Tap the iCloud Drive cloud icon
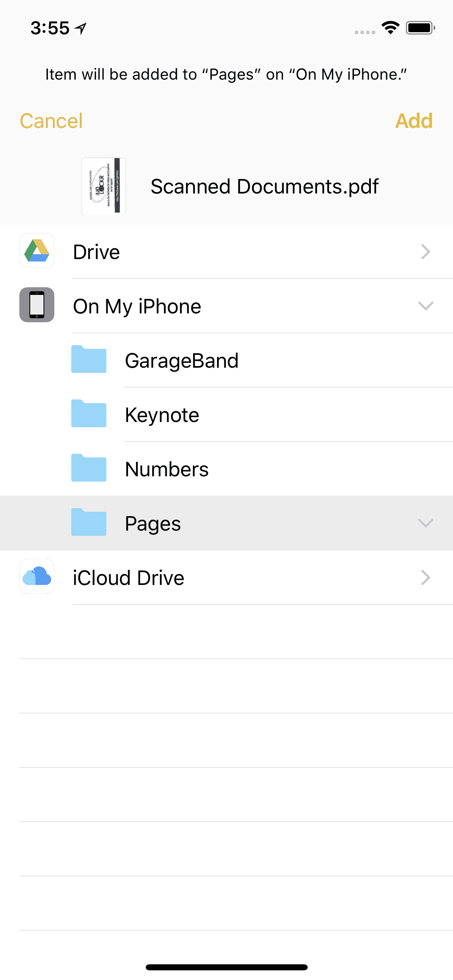The height and width of the screenshot is (980, 453). click(37, 576)
